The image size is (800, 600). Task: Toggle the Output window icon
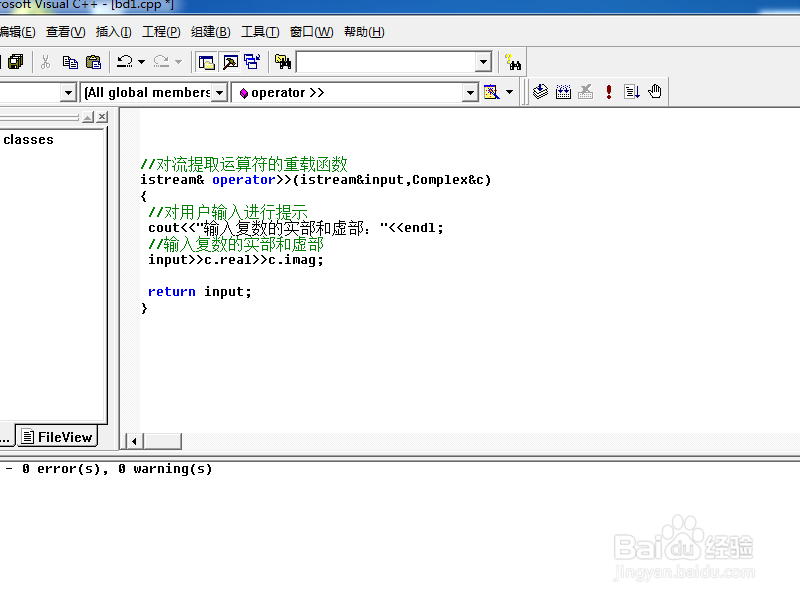click(x=230, y=62)
